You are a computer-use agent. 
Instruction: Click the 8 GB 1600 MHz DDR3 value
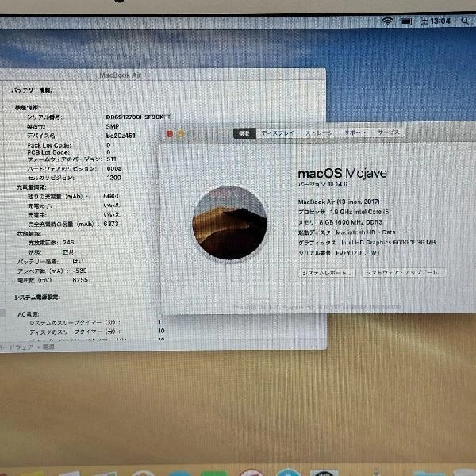(x=351, y=222)
